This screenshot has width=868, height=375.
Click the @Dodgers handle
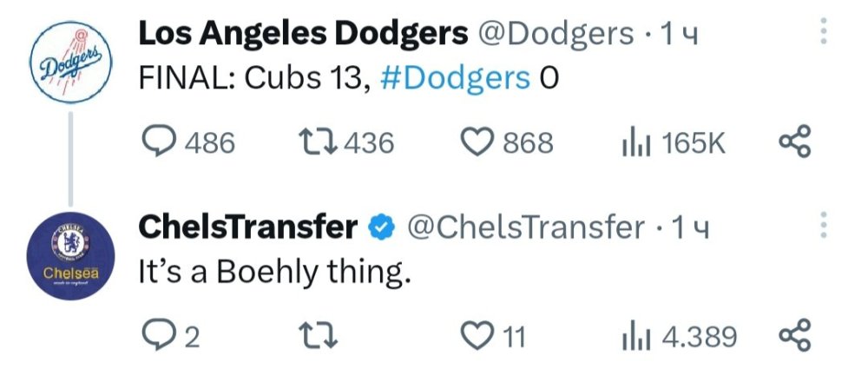tap(555, 35)
